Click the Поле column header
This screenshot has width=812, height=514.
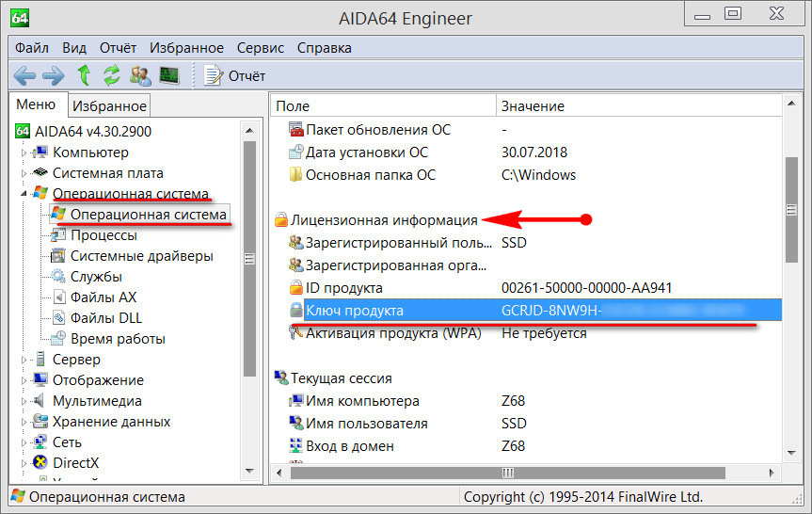click(293, 106)
